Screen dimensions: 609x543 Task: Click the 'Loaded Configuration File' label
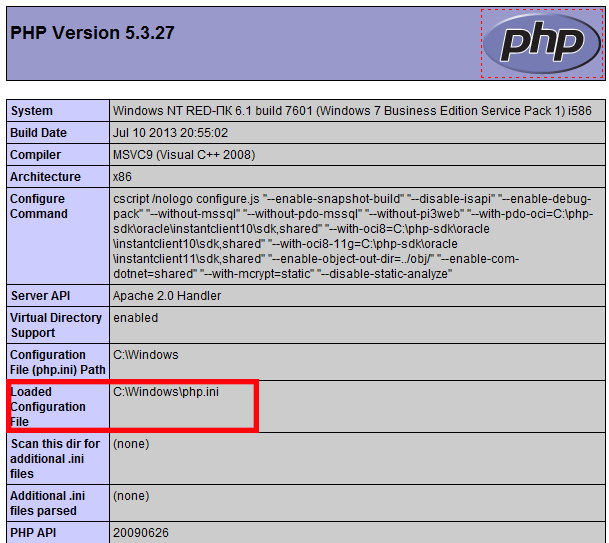(48, 407)
